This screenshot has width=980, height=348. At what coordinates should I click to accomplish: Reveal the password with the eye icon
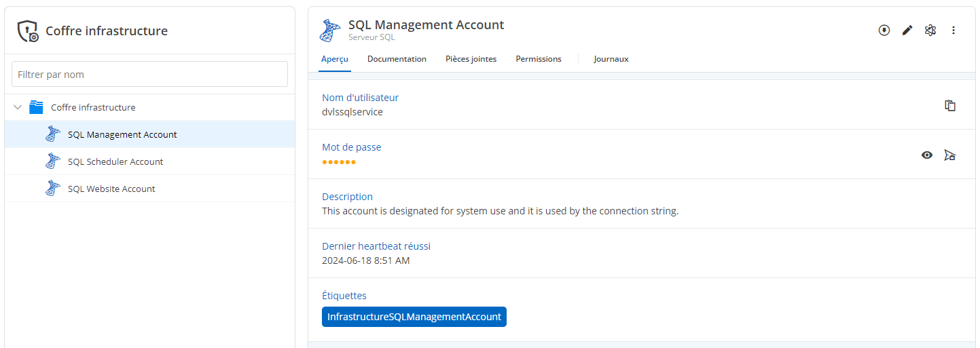[927, 155]
